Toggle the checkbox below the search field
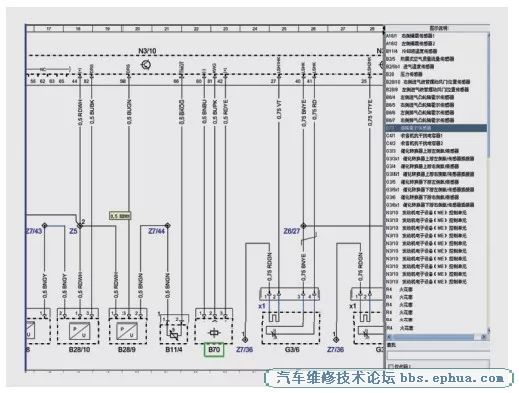Screen dimensions: 519x393 pyautogui.click(x=391, y=366)
